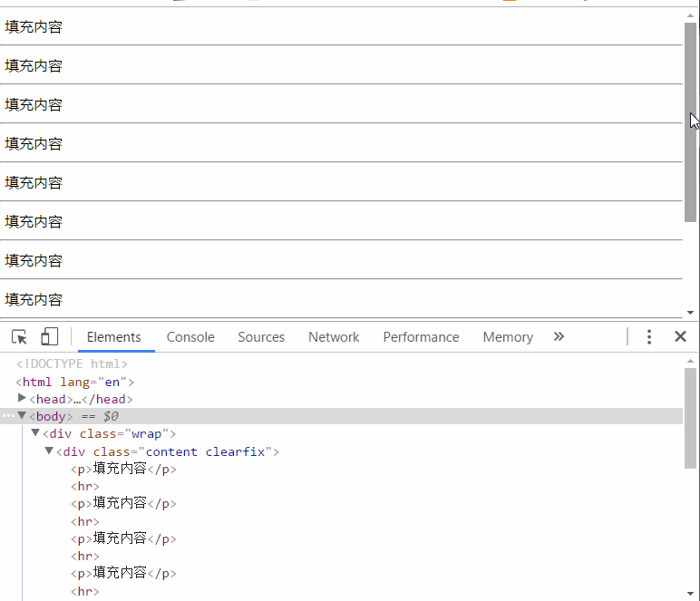
Task: Click page scrollbar up arrow
Action: click(690, 15)
